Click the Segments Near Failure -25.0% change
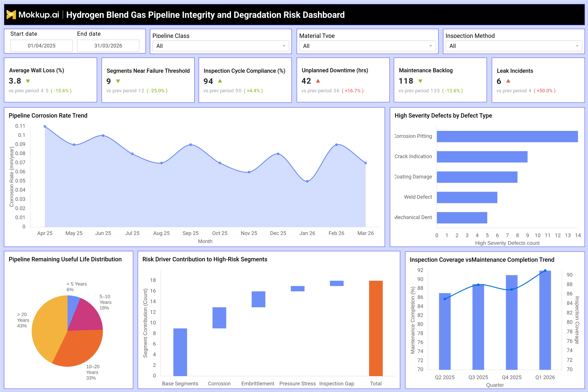Image resolution: width=588 pixels, height=392 pixels. click(157, 91)
